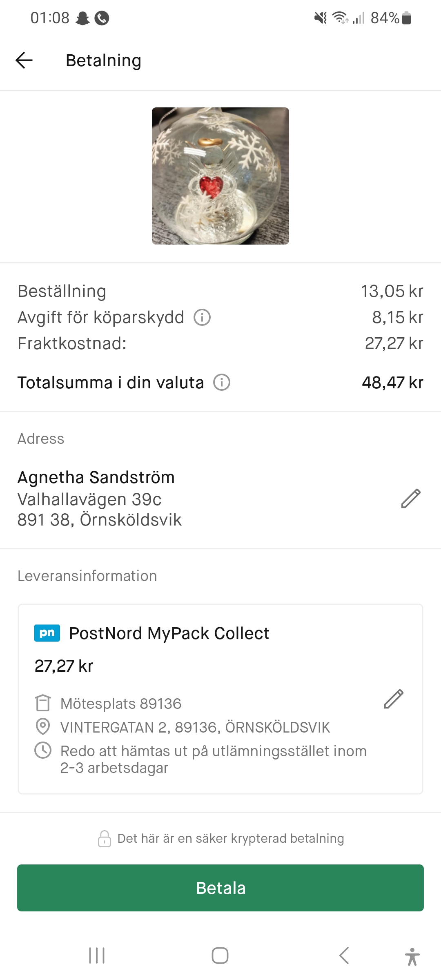Tap the back arrow beside Betalning

(24, 60)
